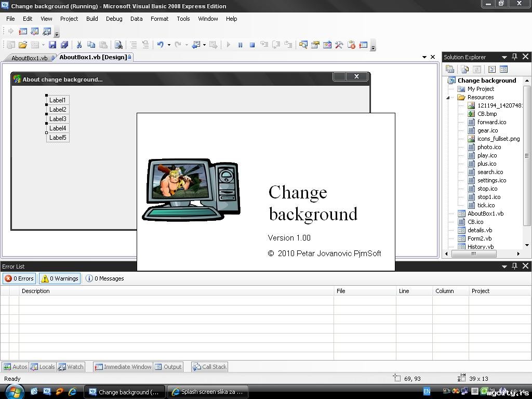Pause debugging with the Break All icon
Screen dimensions: 532x399
(240, 45)
